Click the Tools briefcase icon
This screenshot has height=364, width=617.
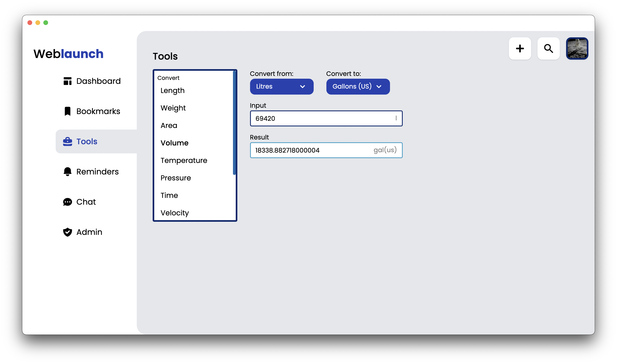tap(67, 141)
